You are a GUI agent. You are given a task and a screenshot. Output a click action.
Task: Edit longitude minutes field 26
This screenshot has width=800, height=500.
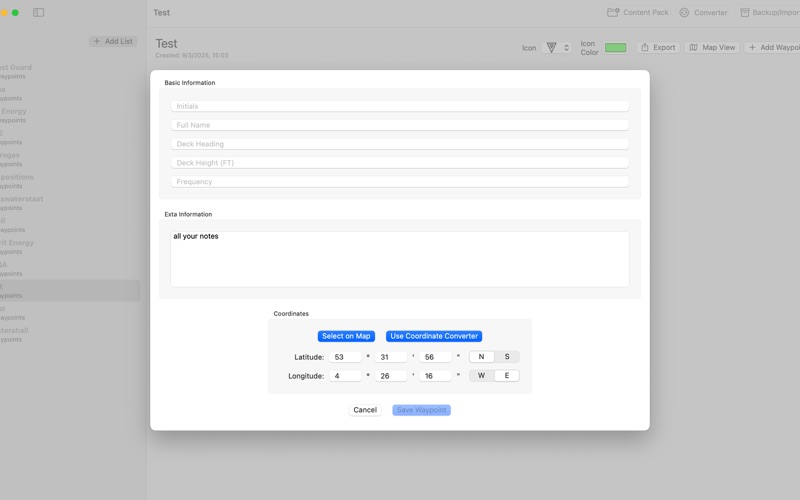(391, 376)
